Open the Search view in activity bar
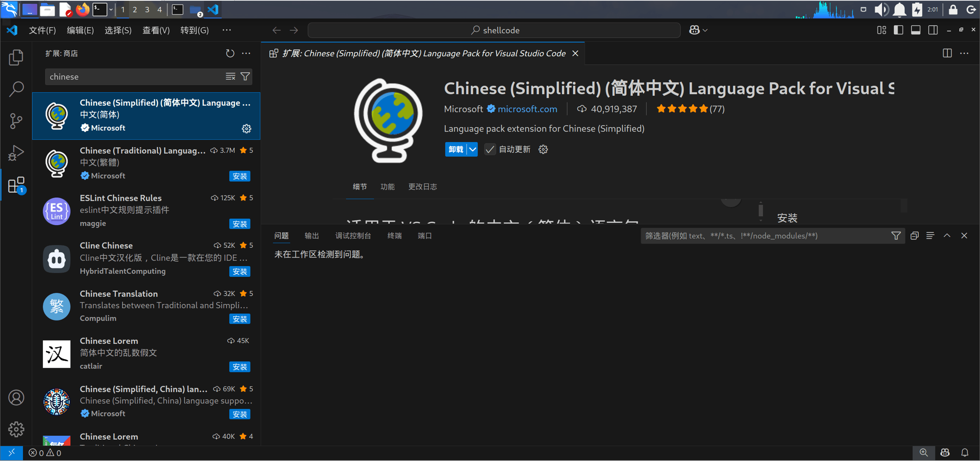 (x=16, y=89)
